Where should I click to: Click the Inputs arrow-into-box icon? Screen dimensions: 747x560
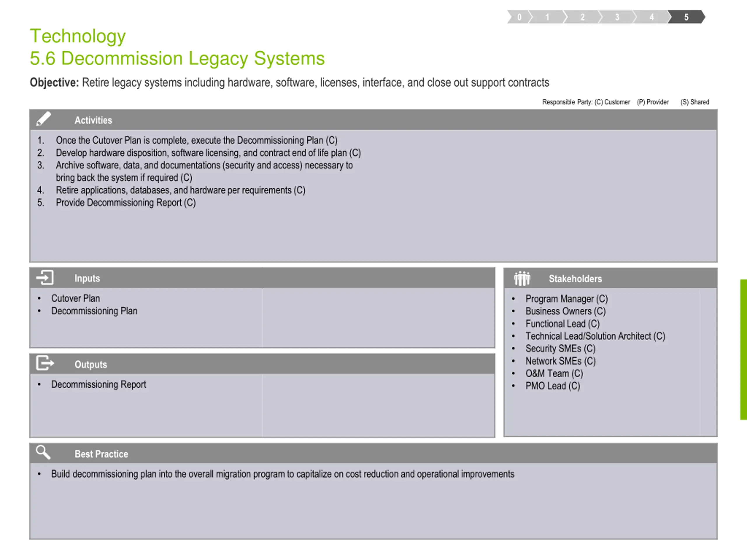tap(45, 277)
